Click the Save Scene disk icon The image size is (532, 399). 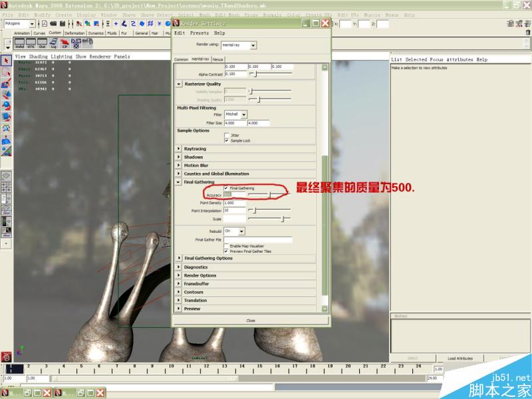[63, 24]
